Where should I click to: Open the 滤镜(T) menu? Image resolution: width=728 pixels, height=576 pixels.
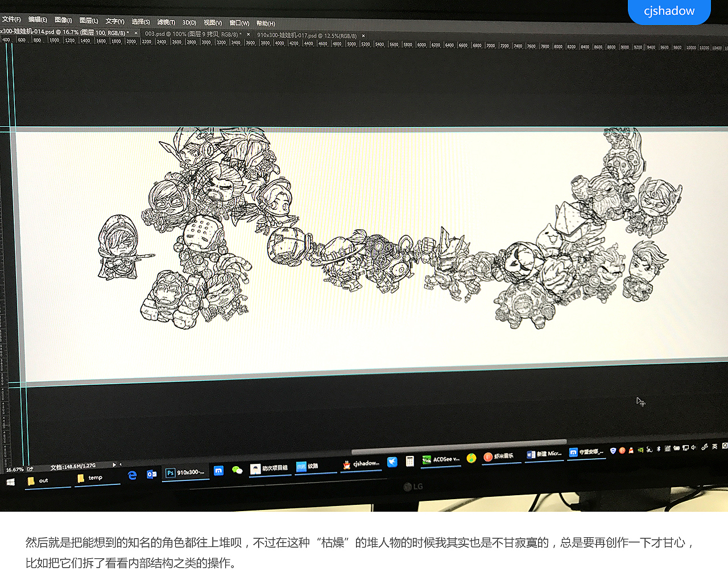166,22
